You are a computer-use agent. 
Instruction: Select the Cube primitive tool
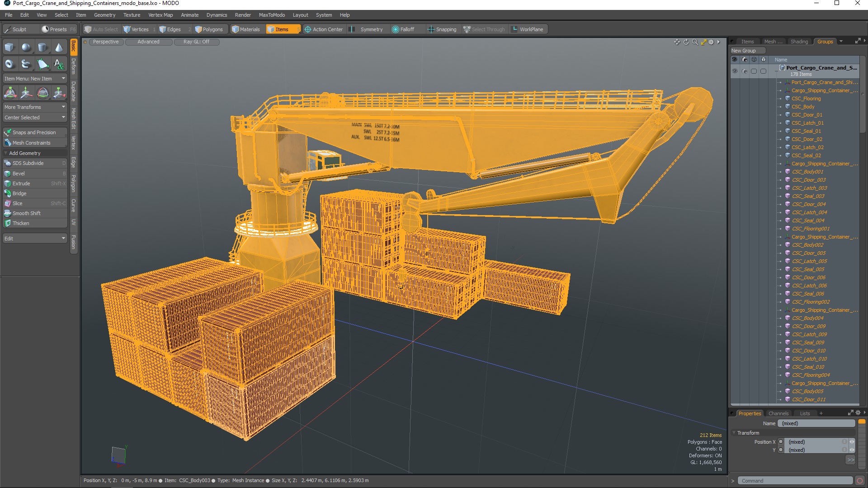click(9, 47)
